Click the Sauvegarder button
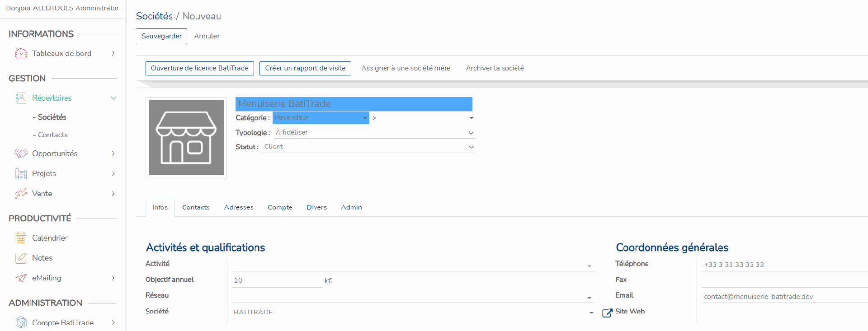This screenshot has width=868, height=331. (162, 36)
